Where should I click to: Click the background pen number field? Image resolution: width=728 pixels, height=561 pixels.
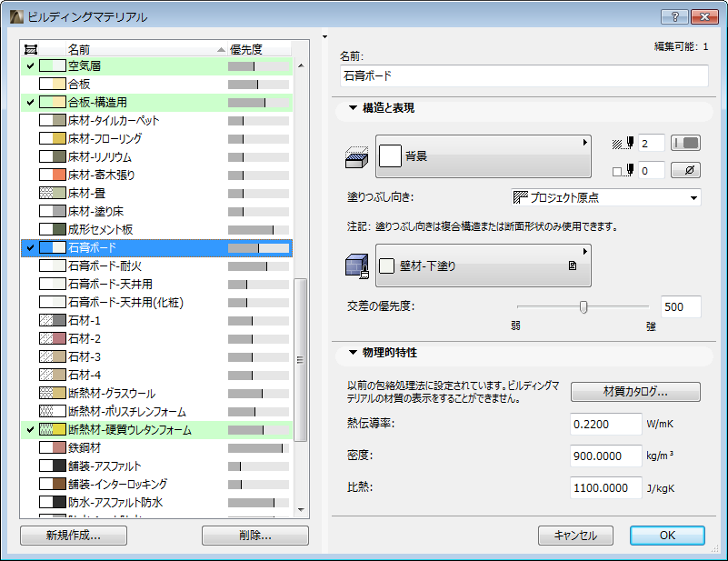[651, 170]
